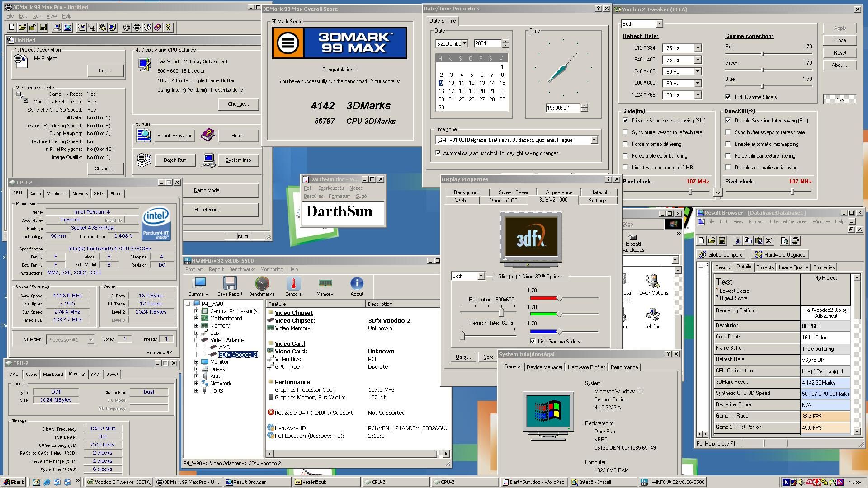Open 512*384 refresh rate dropdown
This screenshot has height=488, width=868.
[697, 48]
